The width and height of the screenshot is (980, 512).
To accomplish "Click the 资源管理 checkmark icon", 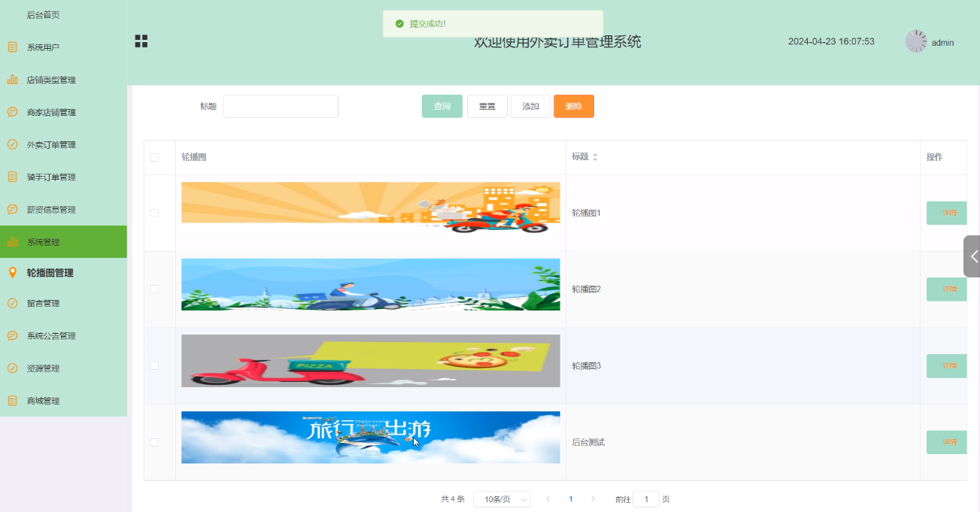I will [12, 368].
